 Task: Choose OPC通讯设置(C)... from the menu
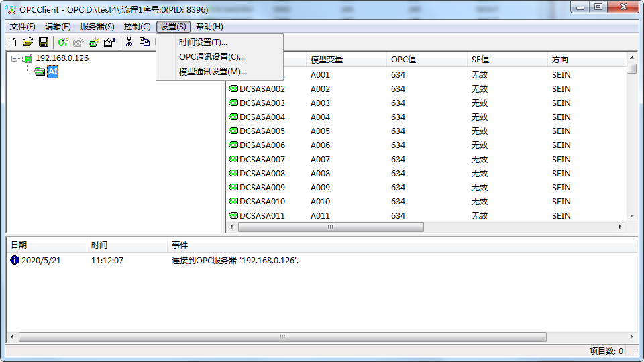click(211, 57)
